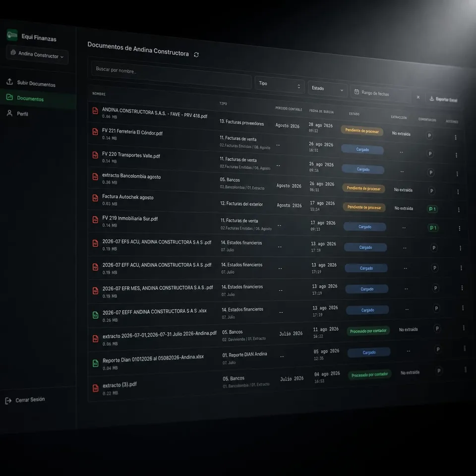Screen dimensions: 476x476
Task: Open comments for Reporte Dian row
Action: click(x=438, y=350)
